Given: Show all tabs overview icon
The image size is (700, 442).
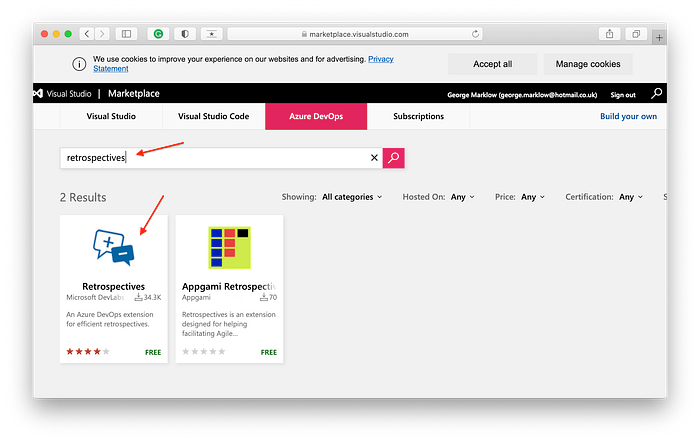Looking at the screenshot, I should (636, 34).
